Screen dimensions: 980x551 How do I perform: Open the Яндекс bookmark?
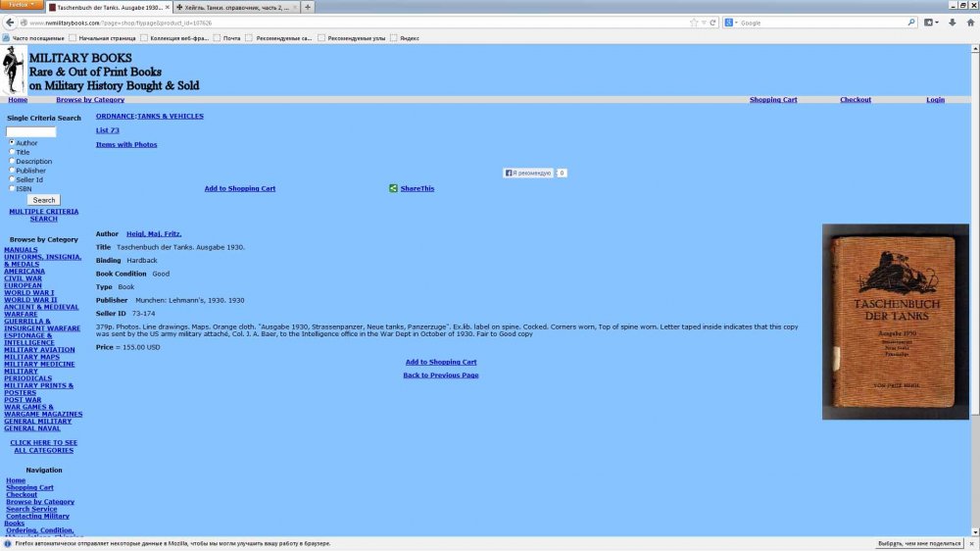405,38
